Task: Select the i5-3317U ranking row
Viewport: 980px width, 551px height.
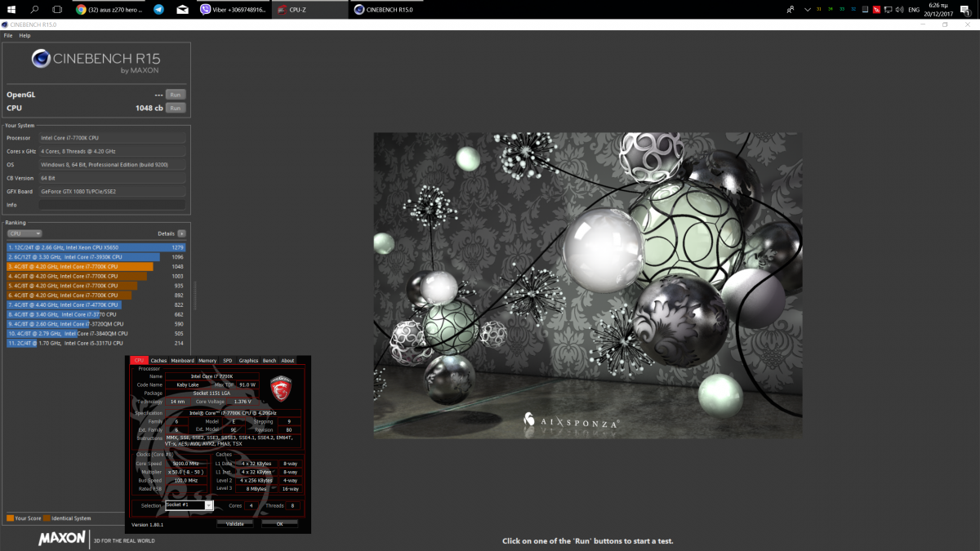Action: pyautogui.click(x=96, y=344)
